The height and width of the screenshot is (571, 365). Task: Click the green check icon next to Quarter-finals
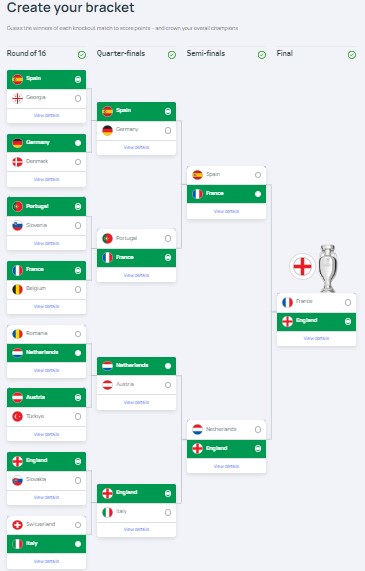coord(172,55)
